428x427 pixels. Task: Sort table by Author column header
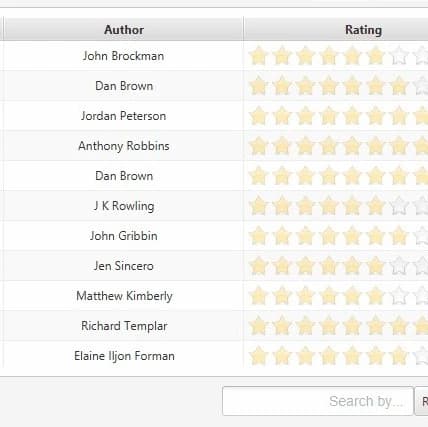[124, 30]
